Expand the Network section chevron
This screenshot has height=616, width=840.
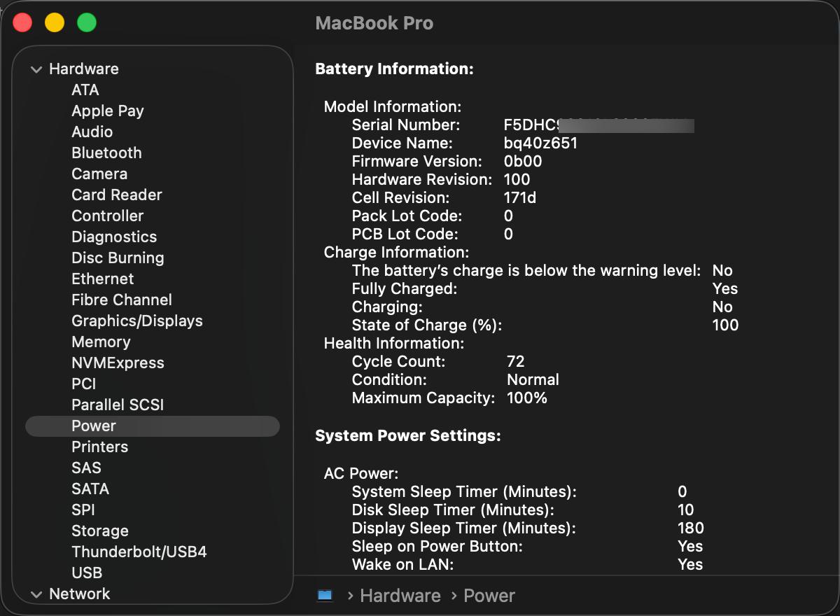coord(36,594)
